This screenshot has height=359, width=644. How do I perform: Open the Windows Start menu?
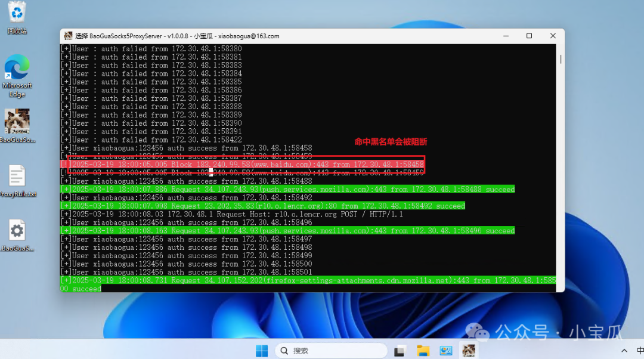tap(262, 350)
